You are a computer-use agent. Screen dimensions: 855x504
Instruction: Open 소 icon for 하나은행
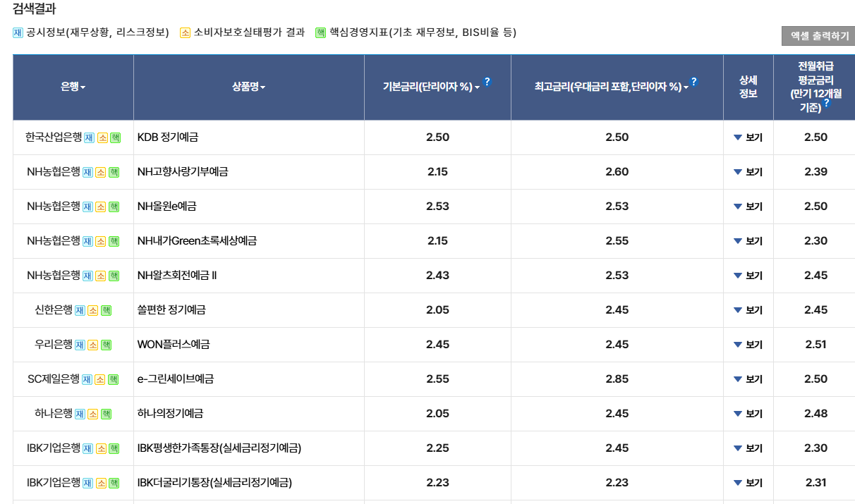(92, 414)
